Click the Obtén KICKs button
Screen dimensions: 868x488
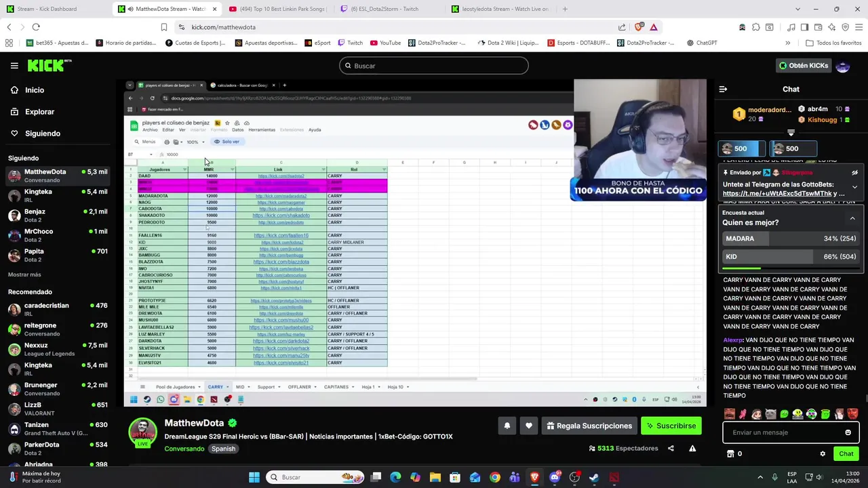(804, 66)
